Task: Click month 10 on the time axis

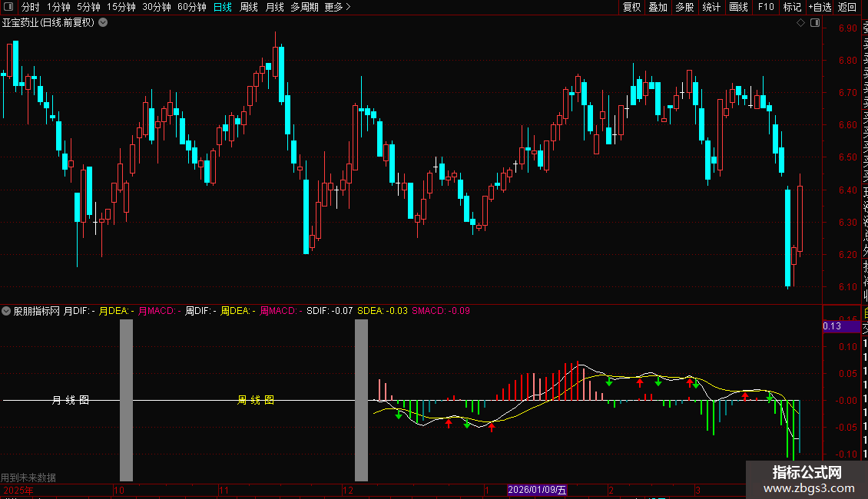Action: click(118, 490)
